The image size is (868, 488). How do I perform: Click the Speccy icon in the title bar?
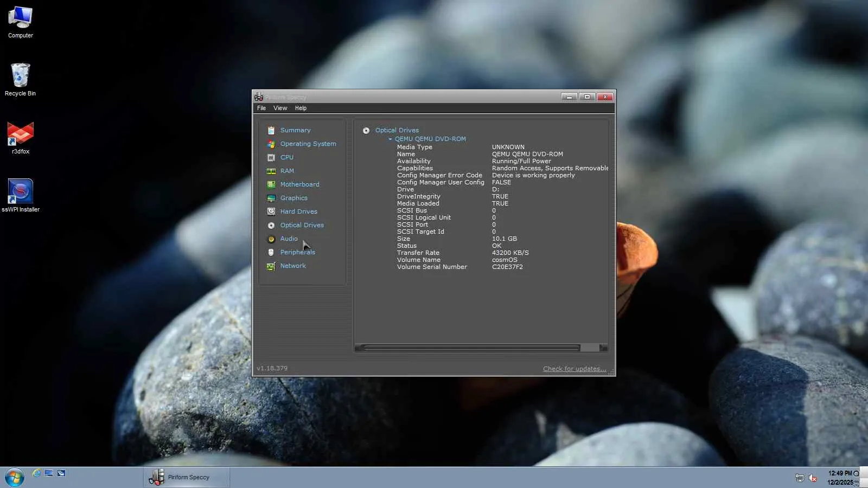[259, 97]
